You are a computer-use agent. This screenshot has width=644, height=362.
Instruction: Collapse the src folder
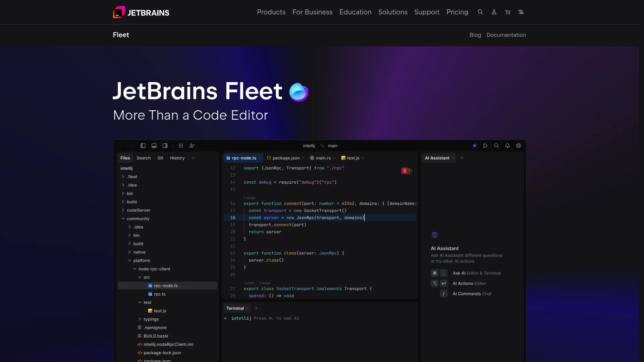140,277
